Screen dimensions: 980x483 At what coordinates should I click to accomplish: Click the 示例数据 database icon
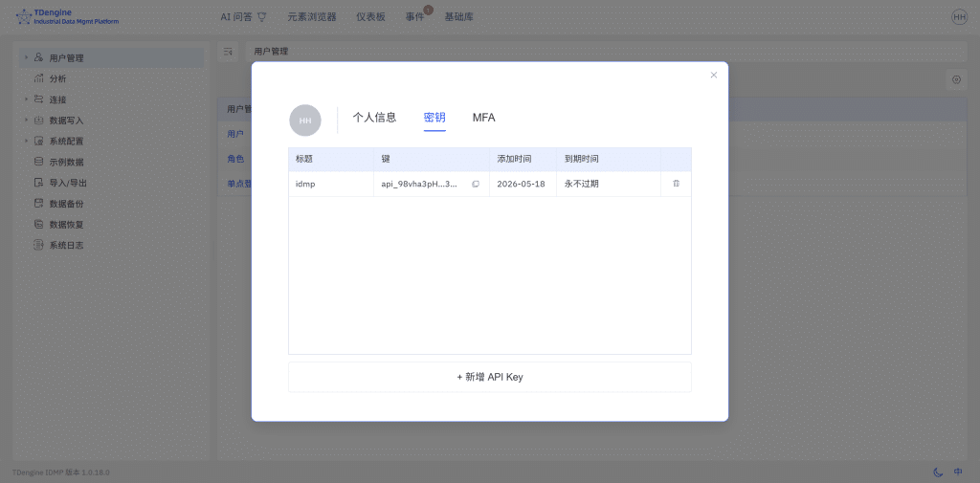click(x=38, y=162)
